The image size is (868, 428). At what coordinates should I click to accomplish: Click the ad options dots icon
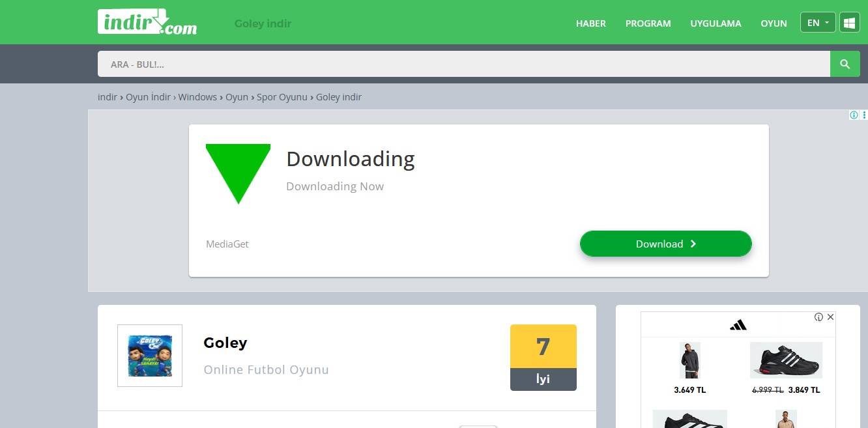point(864,115)
